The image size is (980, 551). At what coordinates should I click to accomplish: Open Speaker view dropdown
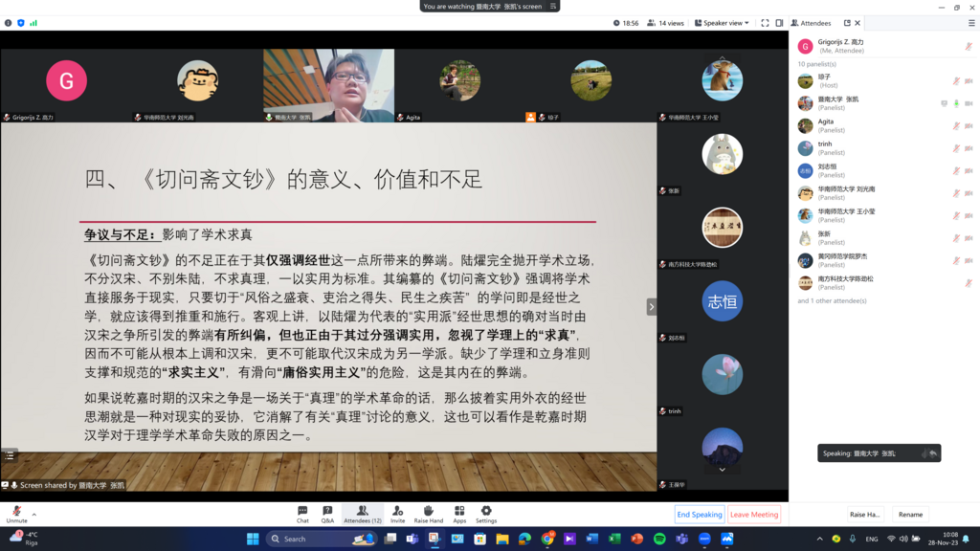coord(722,23)
